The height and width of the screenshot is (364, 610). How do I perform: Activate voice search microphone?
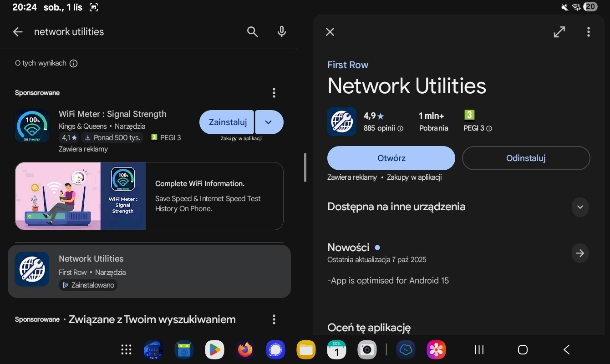point(282,32)
